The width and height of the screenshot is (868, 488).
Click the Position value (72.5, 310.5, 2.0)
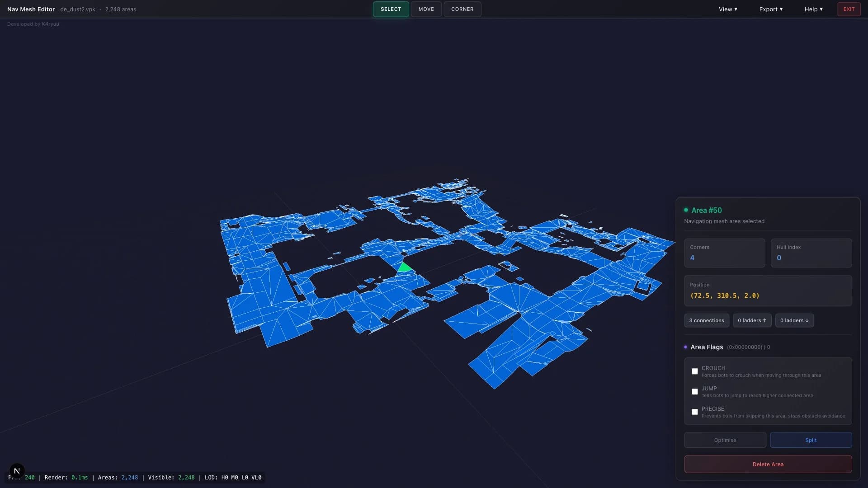[x=725, y=296]
